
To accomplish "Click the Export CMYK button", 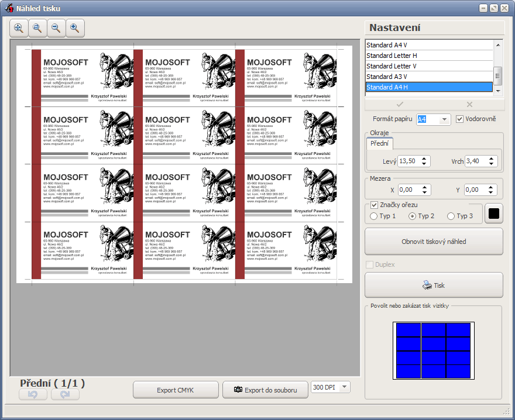I will [176, 390].
